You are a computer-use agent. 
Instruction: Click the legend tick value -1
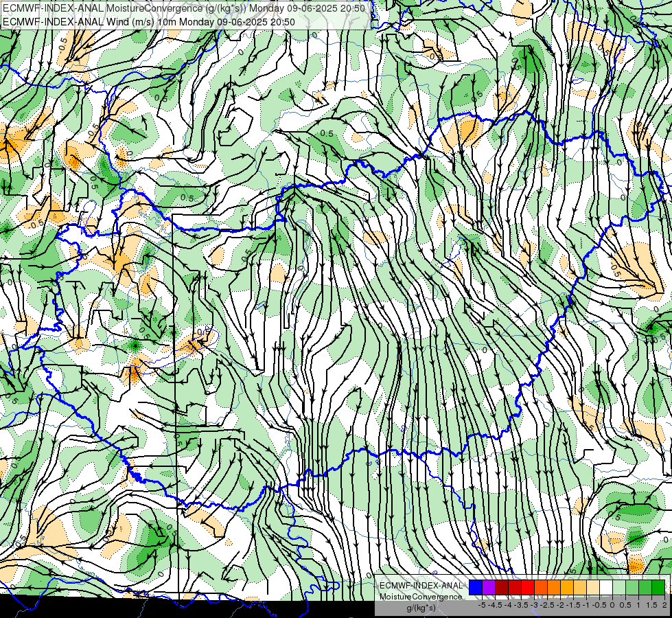point(586,605)
